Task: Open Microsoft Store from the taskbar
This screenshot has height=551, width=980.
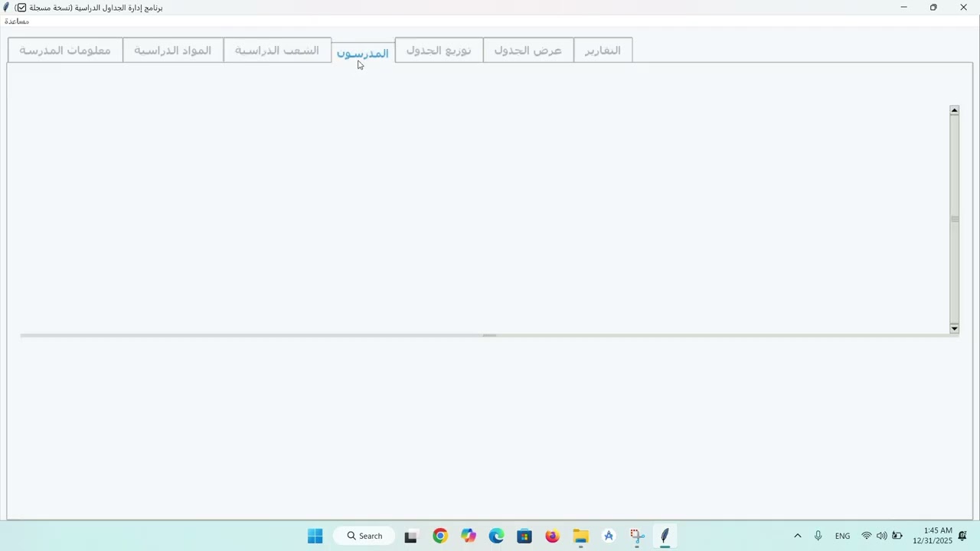Action: pos(524,536)
